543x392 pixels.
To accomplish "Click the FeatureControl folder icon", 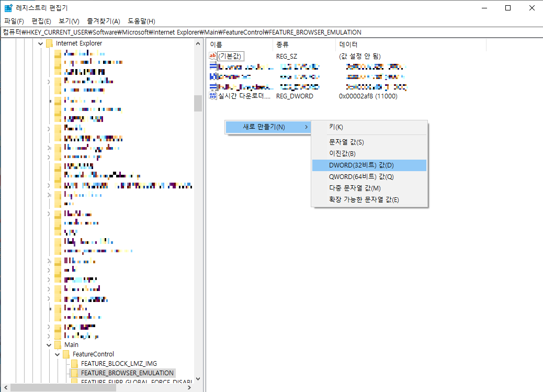I will pos(66,354).
